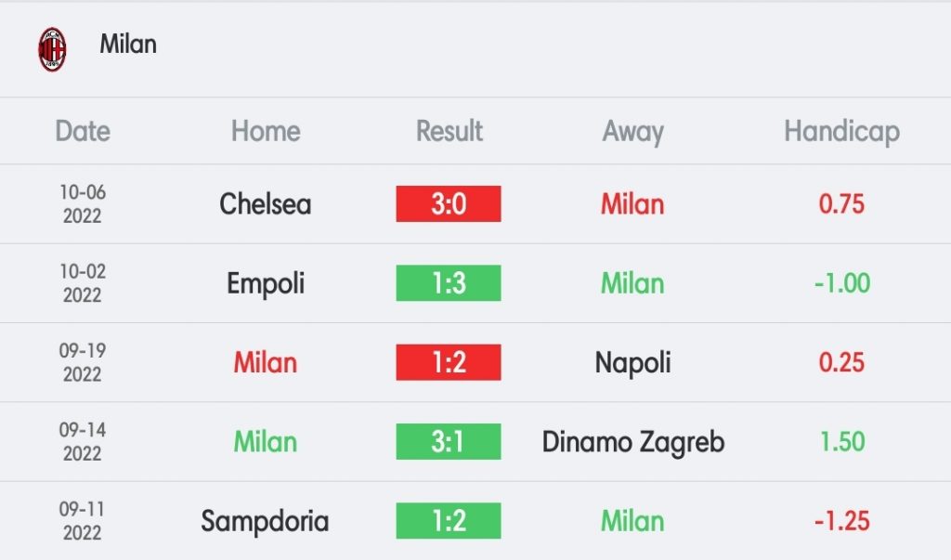Select the Home column header
The width and height of the screenshot is (951, 560).
tap(266, 131)
